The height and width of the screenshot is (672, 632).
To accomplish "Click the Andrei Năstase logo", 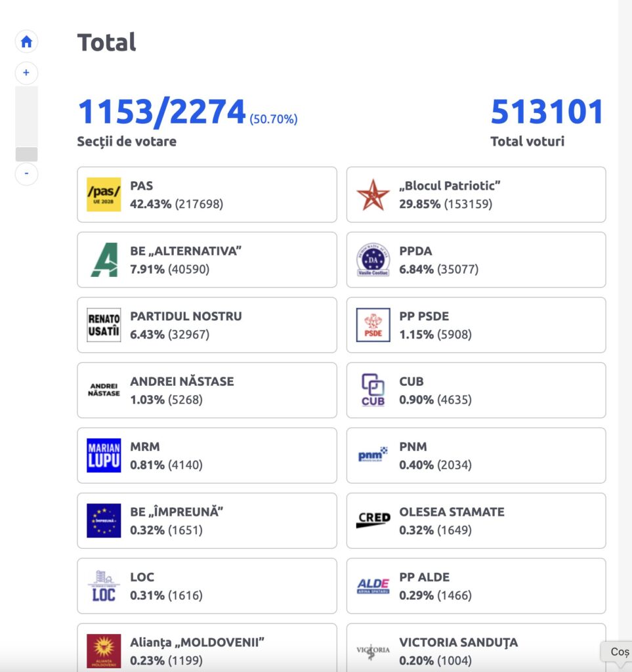I will pyautogui.click(x=104, y=390).
